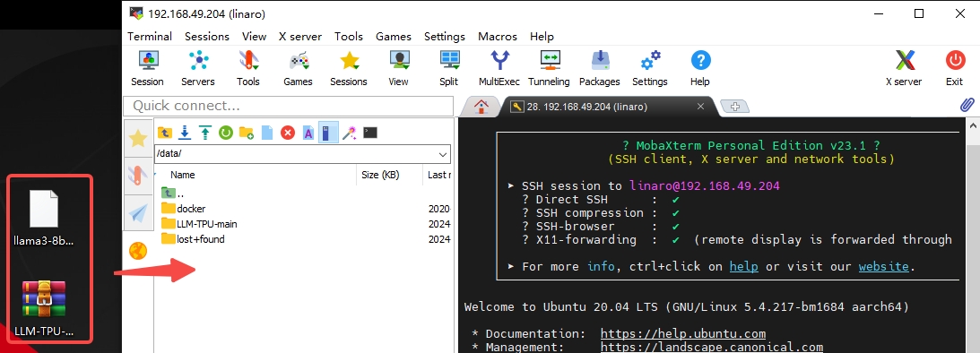Click the upload arrow icon in SFTP toolbar
Screen dimensions: 980x353
[205, 133]
